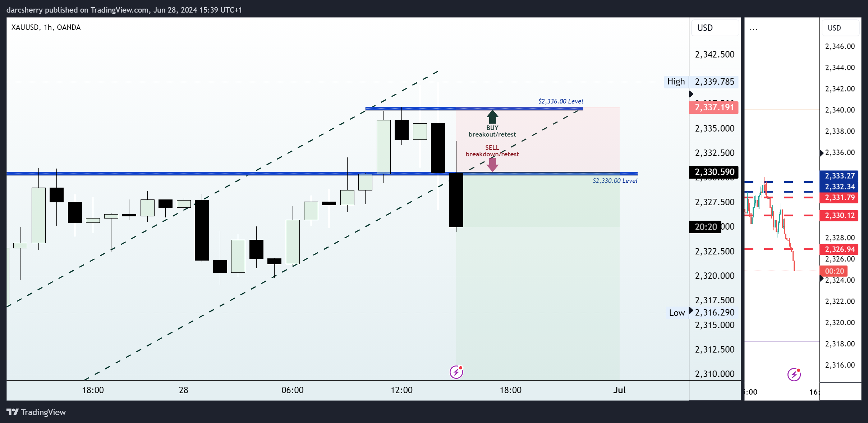Click the lightning event icon on main chart
Viewport: 868px width, 423px height.
(456, 372)
